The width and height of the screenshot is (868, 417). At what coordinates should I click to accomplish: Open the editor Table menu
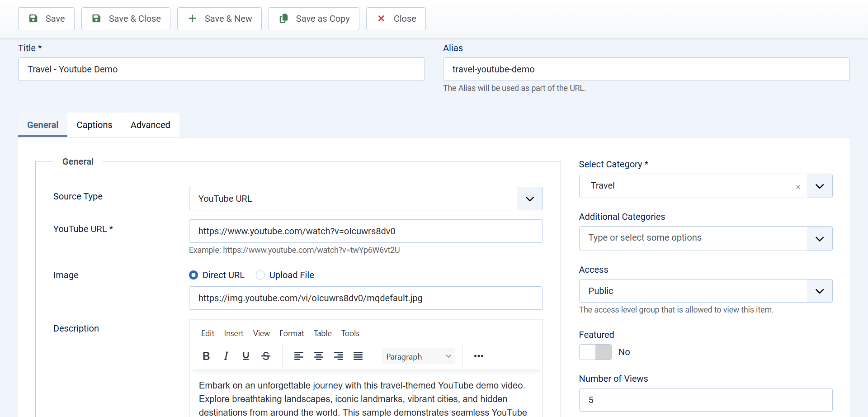click(323, 333)
